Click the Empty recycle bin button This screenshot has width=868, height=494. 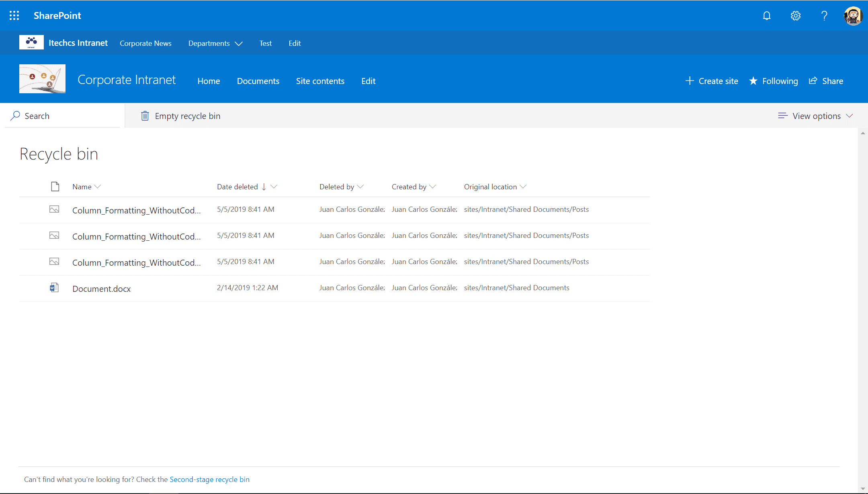[180, 116]
